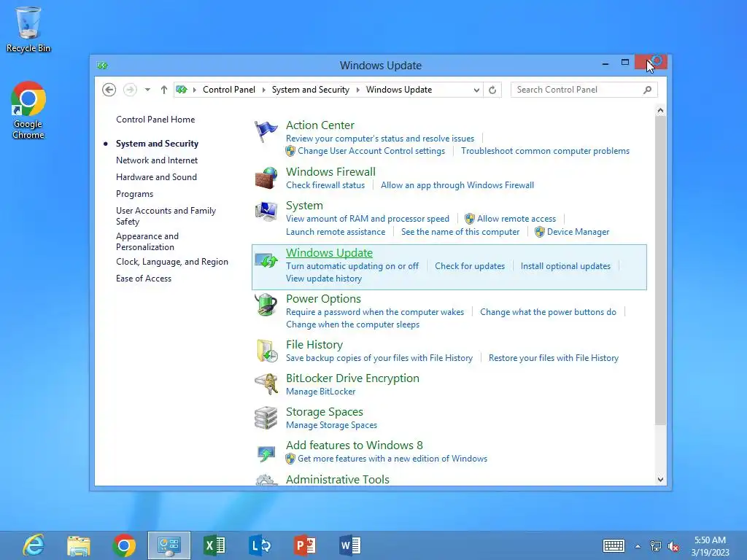The width and height of the screenshot is (747, 560).
Task: Open the BitLocker keys and lock icon
Action: tap(266, 384)
